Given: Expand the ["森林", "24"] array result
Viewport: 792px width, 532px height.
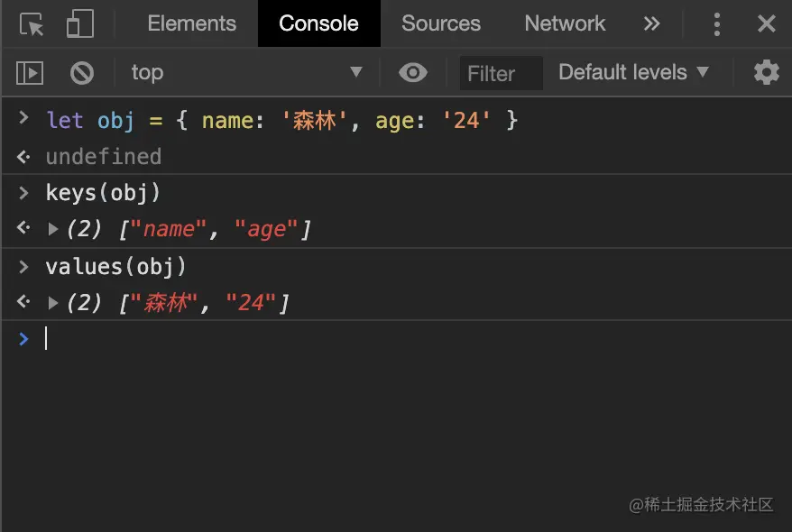Looking at the screenshot, I should tap(52, 303).
